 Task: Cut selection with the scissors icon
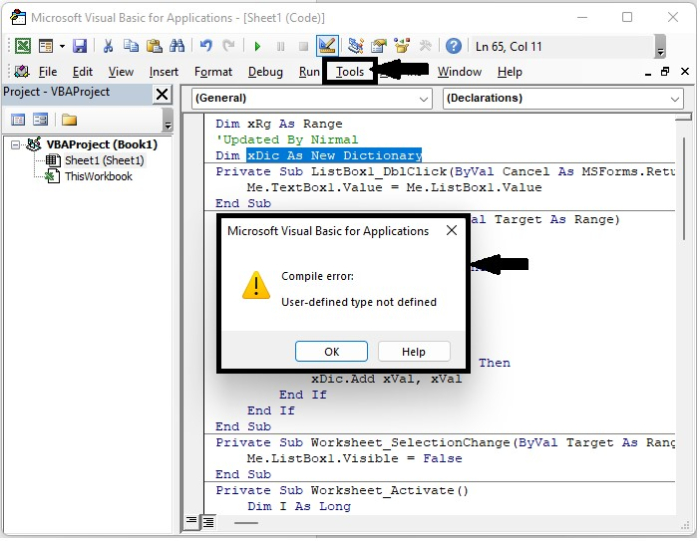click(x=108, y=46)
